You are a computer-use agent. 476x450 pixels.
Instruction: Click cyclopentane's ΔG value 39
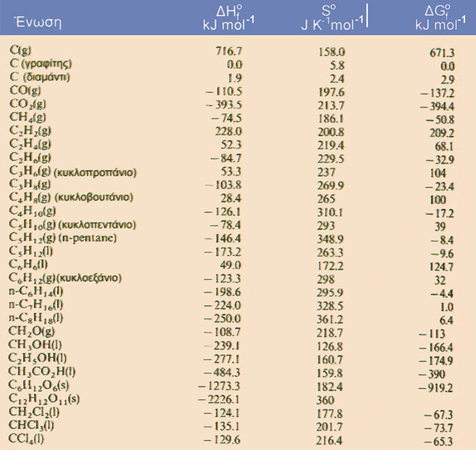(440, 226)
